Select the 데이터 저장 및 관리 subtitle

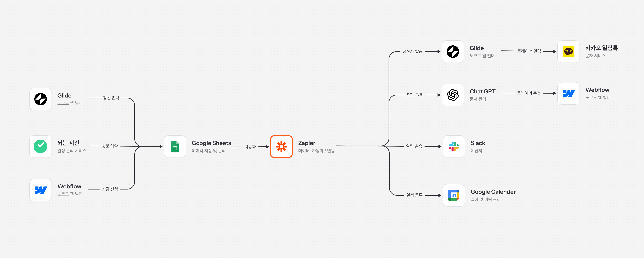tap(209, 151)
